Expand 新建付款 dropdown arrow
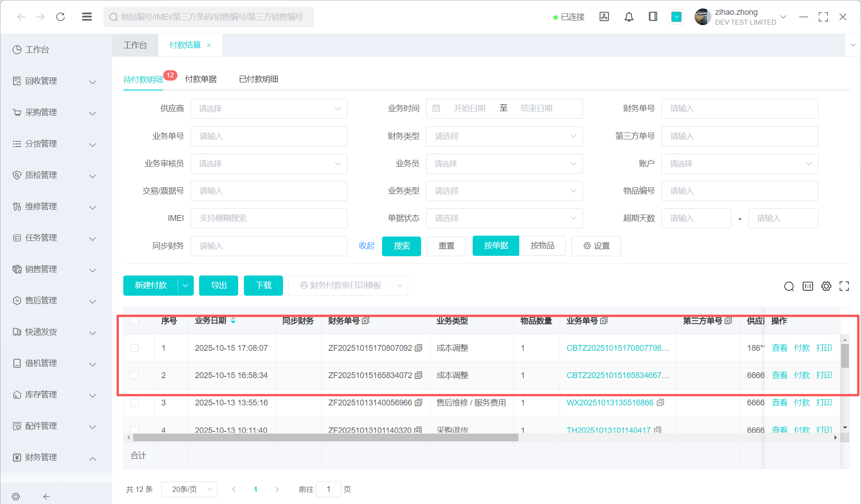This screenshot has height=504, width=861. 185,286
